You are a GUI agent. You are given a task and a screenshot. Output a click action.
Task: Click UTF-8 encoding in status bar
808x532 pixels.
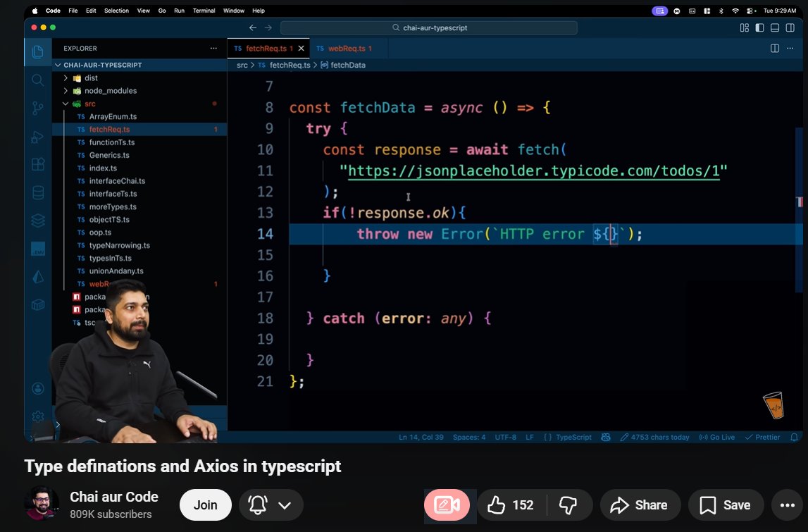(x=506, y=437)
